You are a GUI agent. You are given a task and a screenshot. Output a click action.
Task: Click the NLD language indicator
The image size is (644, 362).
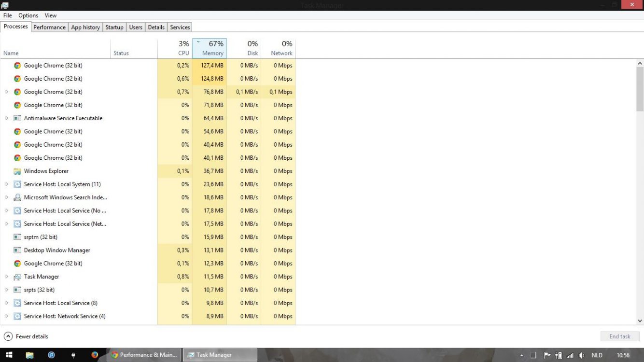(x=597, y=355)
